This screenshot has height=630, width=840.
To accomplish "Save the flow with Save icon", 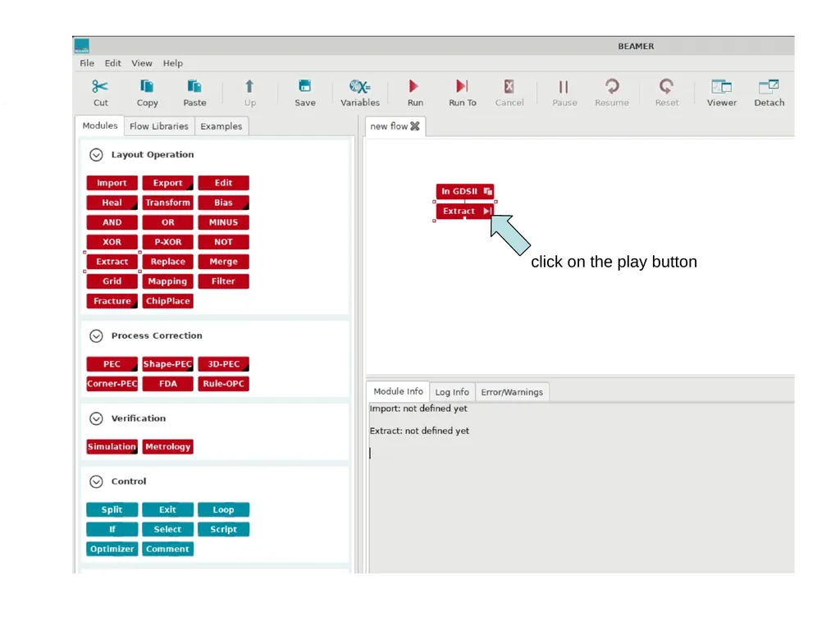I will click(305, 86).
